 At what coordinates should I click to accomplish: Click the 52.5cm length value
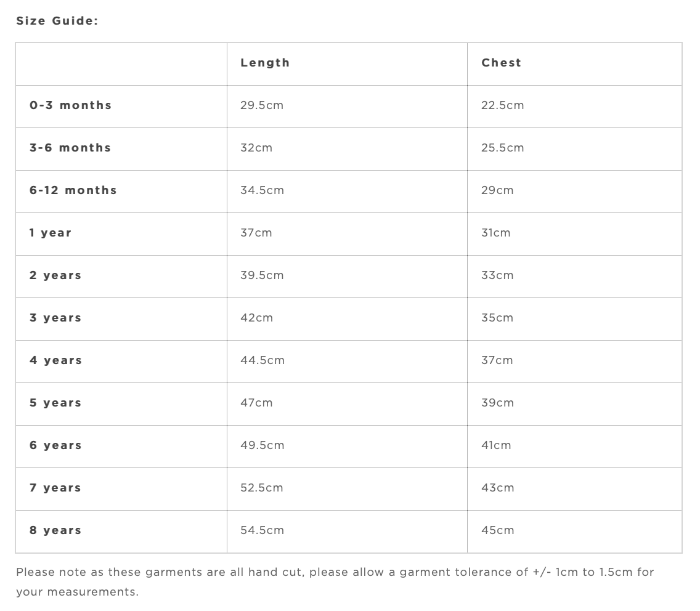tap(262, 488)
